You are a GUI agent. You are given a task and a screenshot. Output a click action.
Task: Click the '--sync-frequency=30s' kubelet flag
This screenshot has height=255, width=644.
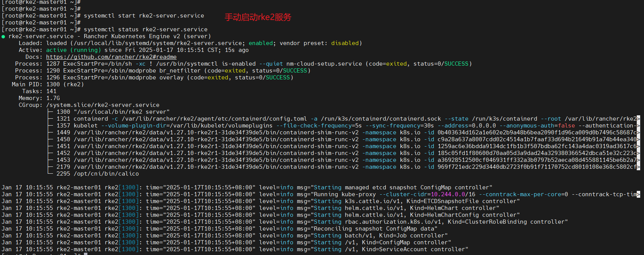click(x=400, y=126)
